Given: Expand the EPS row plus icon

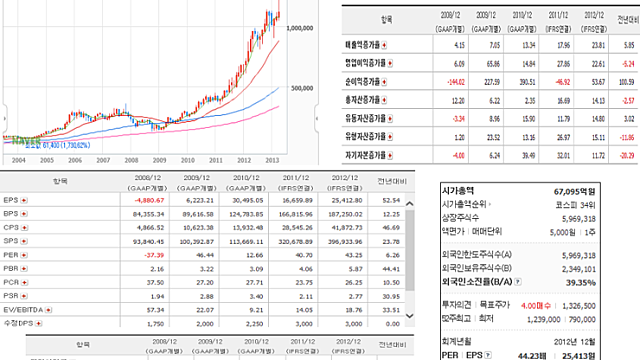Looking at the screenshot, I should (24, 200).
